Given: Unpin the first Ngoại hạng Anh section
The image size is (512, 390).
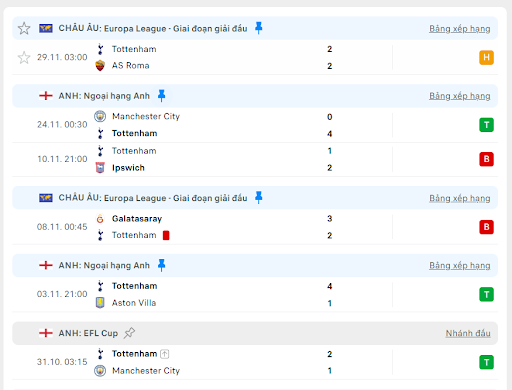Looking at the screenshot, I should click(x=162, y=96).
